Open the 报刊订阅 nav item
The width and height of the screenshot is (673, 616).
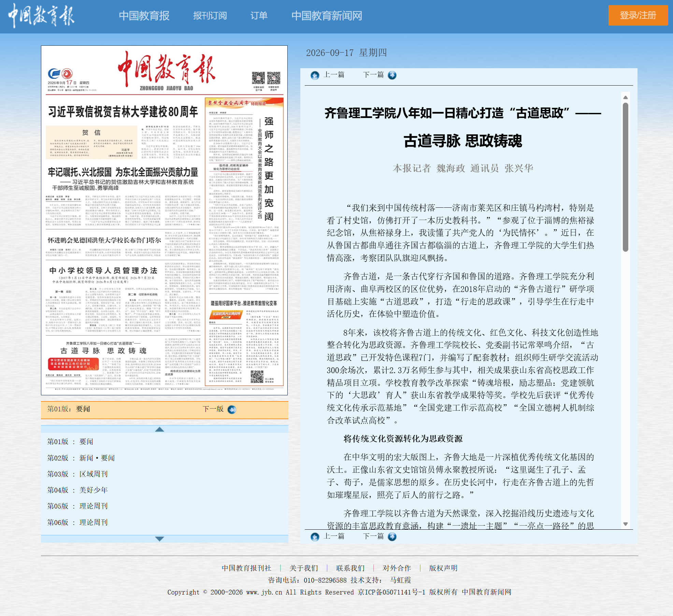click(x=210, y=16)
